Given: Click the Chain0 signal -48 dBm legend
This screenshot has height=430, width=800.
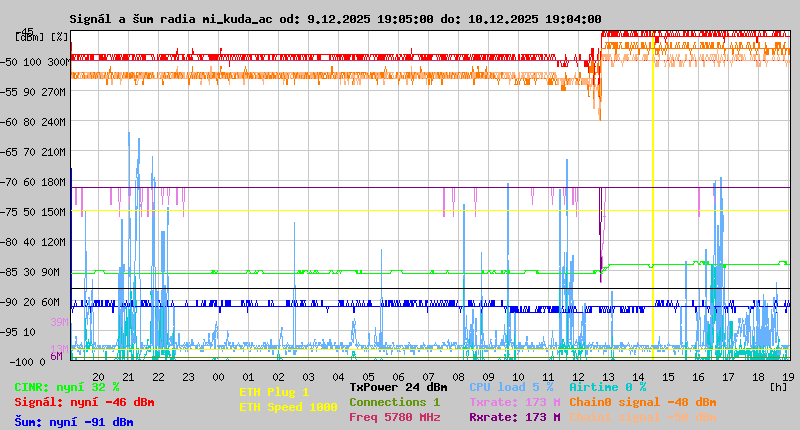Looking at the screenshot, I should tap(642, 402).
